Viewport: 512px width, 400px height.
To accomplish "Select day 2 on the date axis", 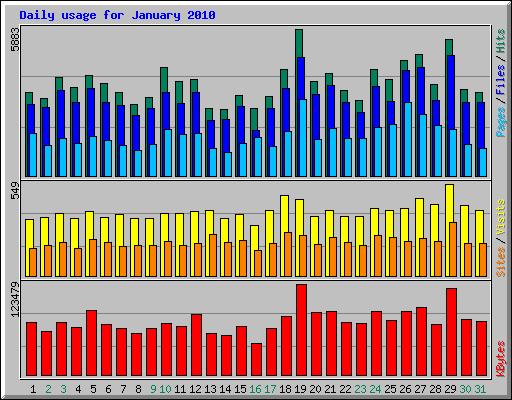I will click(x=48, y=389).
